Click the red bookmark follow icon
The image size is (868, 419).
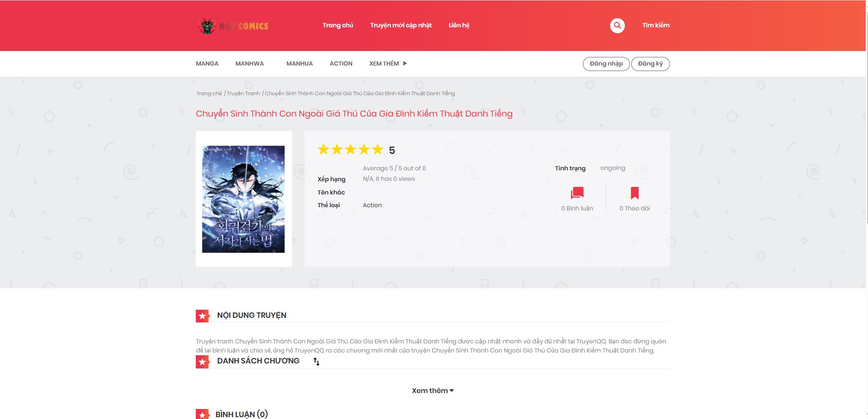634,193
